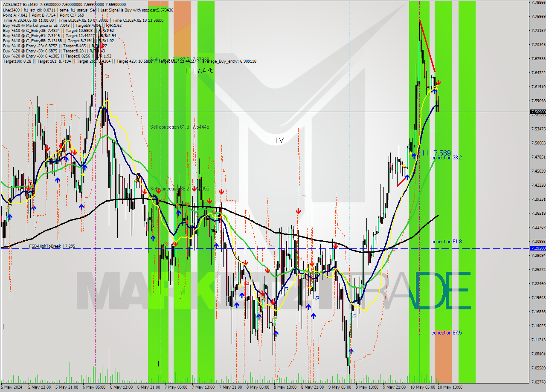Screen dimensions: 546x392
Task: Select the '| | | 7.475' wave label
Action: tap(199, 70)
